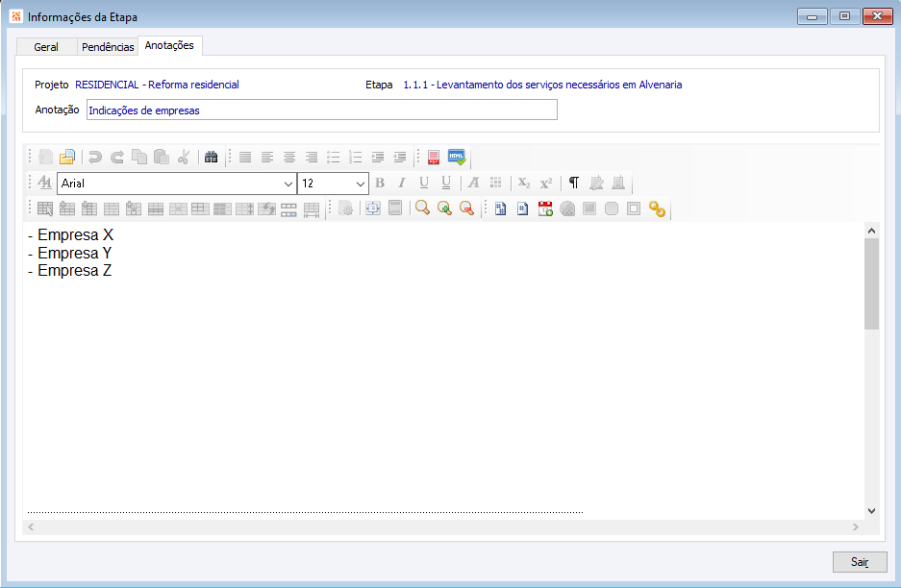Click the Fit page view icon
This screenshot has width=901, height=588.
click(x=373, y=208)
